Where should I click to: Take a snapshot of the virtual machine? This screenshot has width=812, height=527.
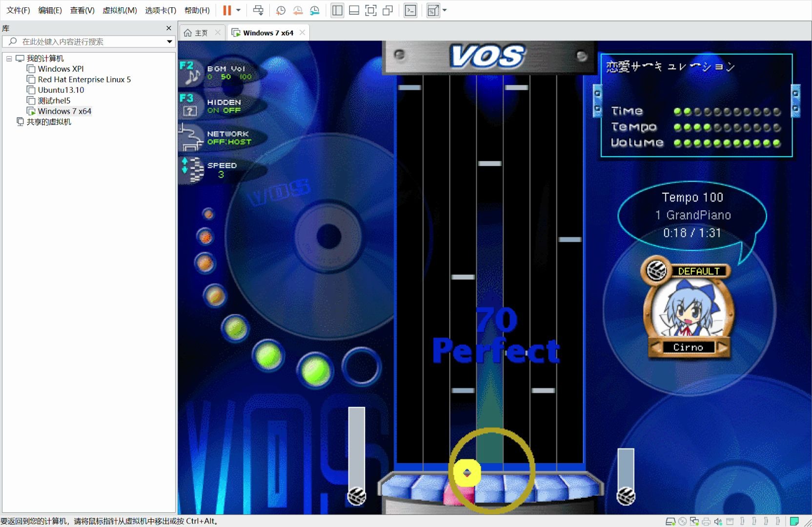coord(281,10)
